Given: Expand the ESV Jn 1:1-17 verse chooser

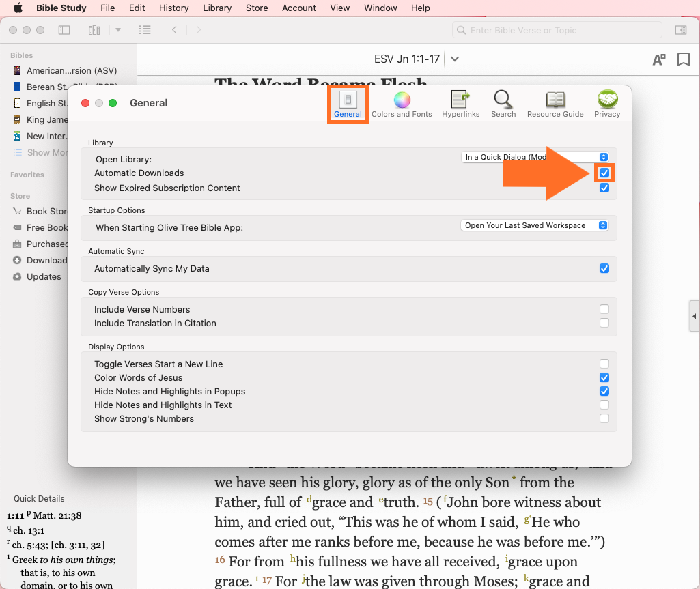Looking at the screenshot, I should 455,59.
